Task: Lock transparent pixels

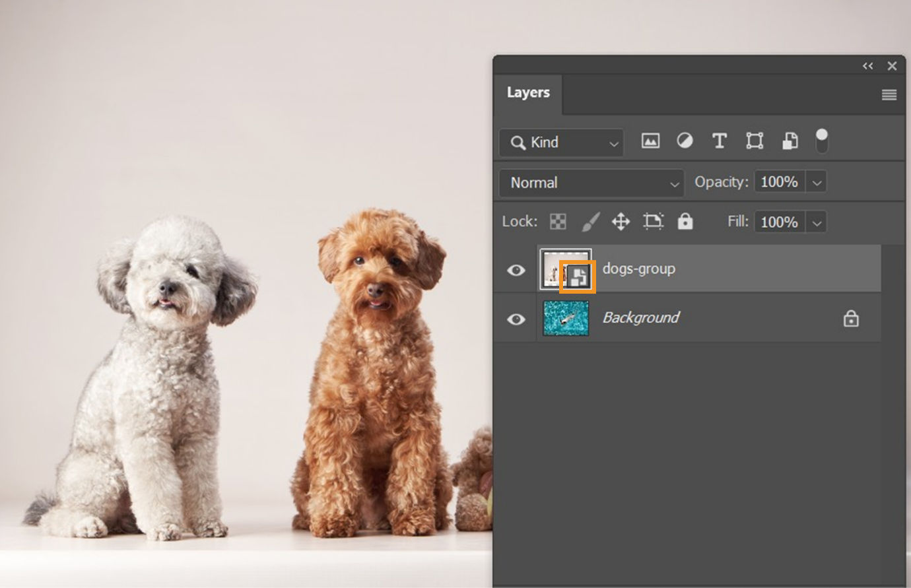Action: 558,222
